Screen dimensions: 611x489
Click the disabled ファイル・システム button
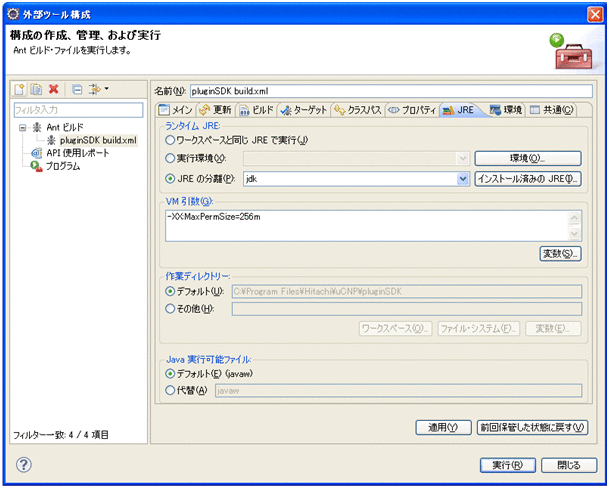[x=479, y=328]
